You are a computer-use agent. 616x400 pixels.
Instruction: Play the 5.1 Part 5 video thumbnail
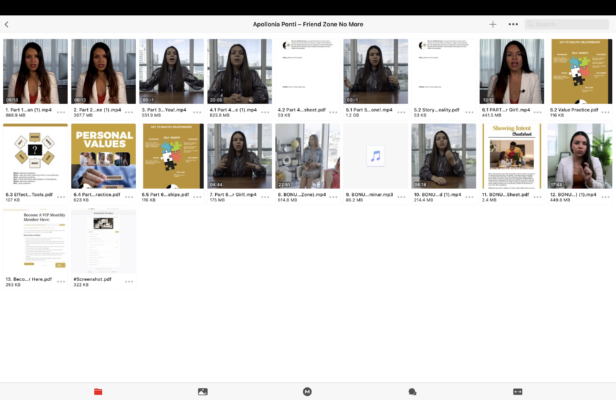tap(376, 72)
